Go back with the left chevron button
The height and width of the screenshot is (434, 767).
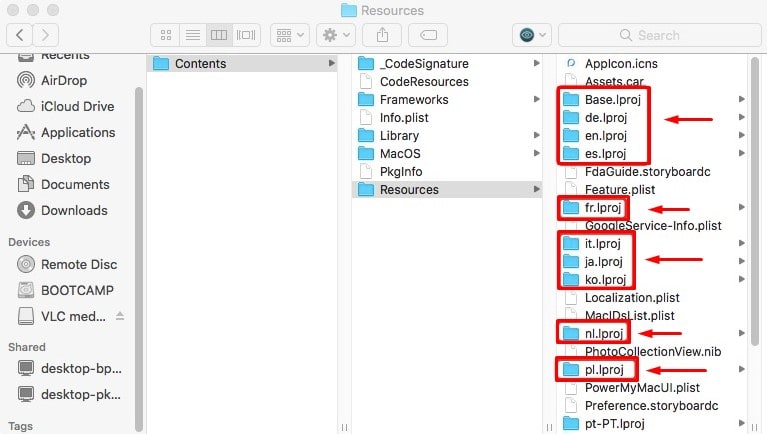pos(20,35)
